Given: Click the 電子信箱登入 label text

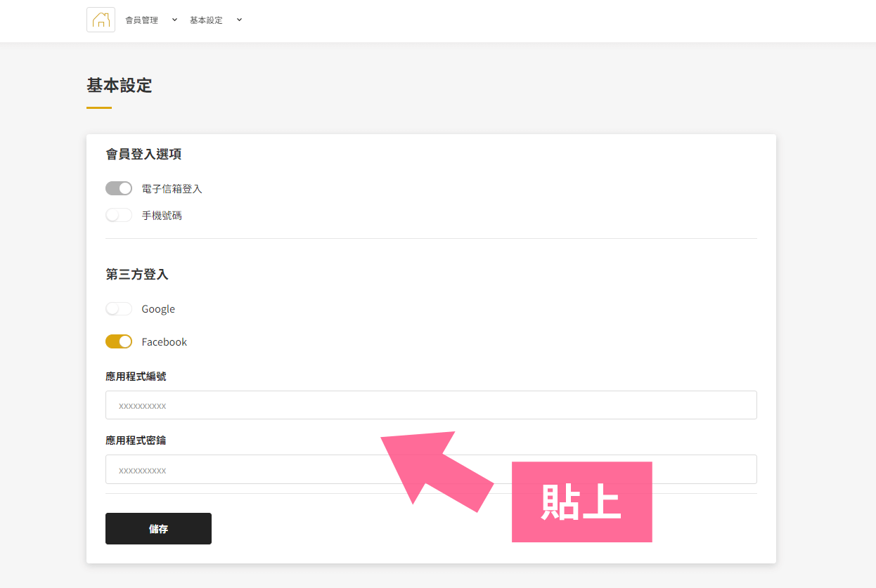Looking at the screenshot, I should click(172, 188).
